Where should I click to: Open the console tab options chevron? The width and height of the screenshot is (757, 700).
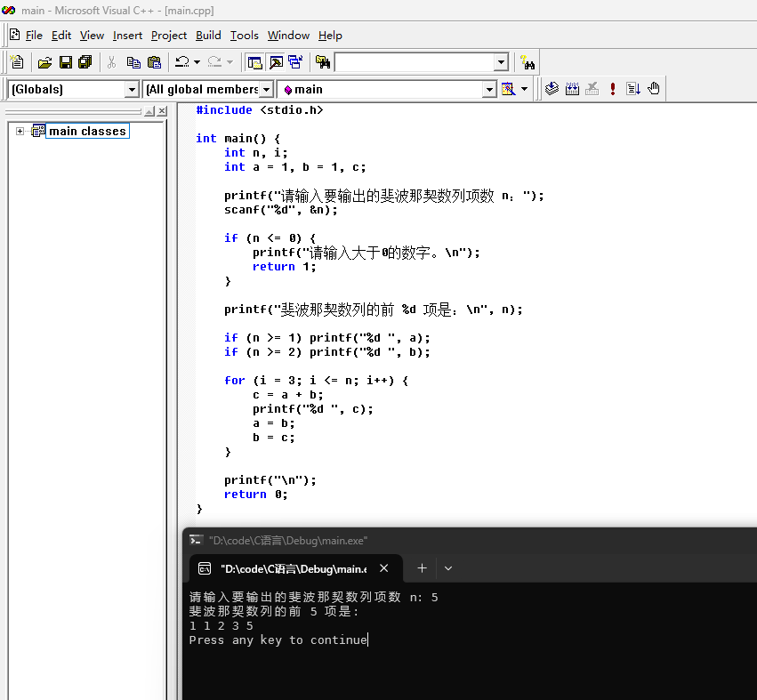click(x=448, y=568)
